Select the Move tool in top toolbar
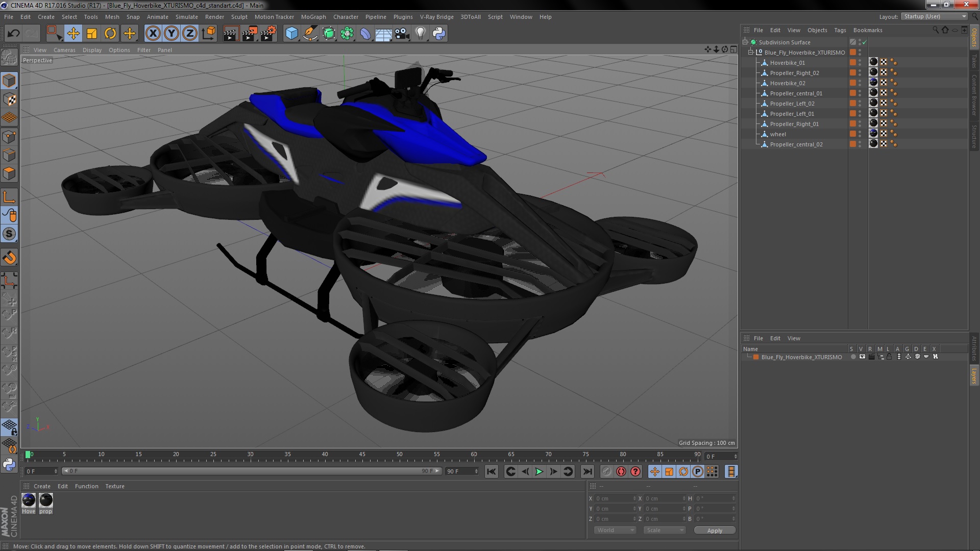This screenshot has height=551, width=980. tap(73, 34)
